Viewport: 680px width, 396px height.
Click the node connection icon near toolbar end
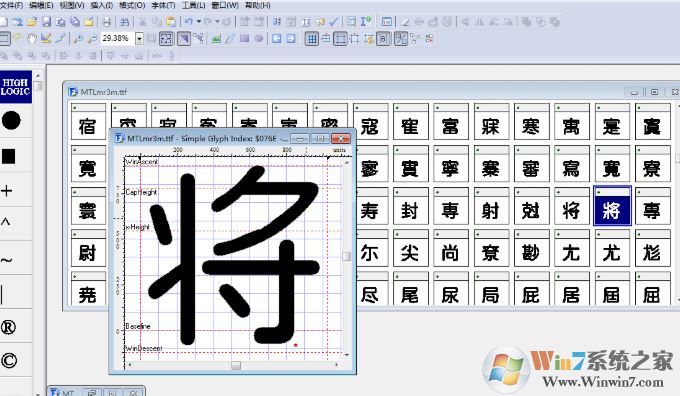point(415,39)
